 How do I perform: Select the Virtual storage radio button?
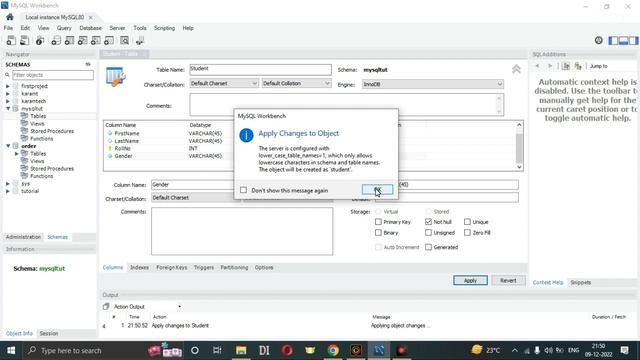[x=378, y=211]
